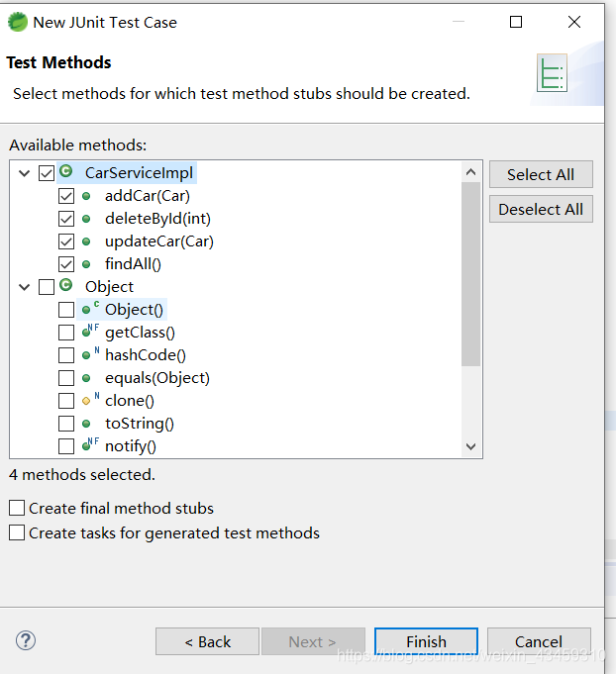Image resolution: width=616 pixels, height=674 pixels.
Task: Click the green method icon beside addCar(Car)
Action: [x=86, y=196]
